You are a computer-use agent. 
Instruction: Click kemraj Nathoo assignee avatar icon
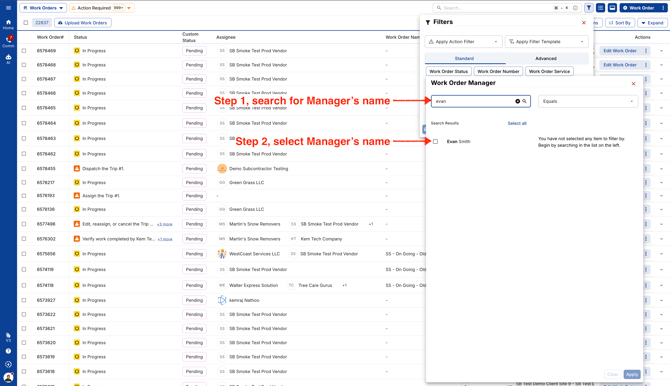222,300
